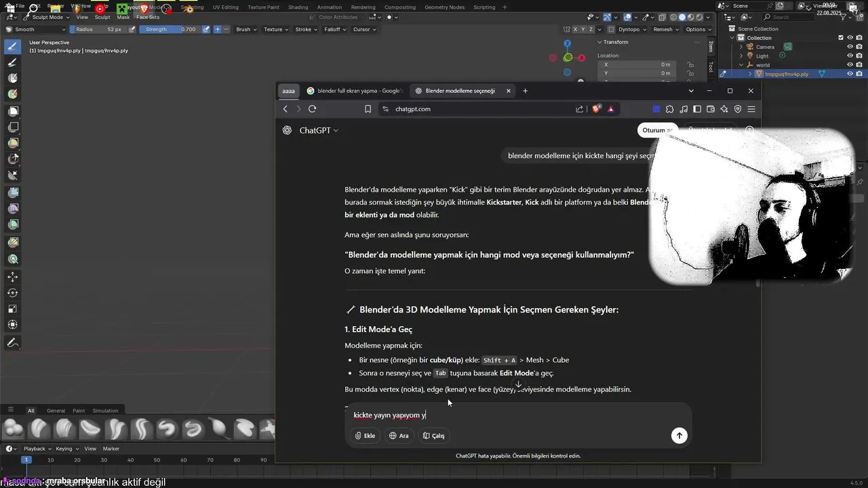This screenshot has height=488, width=868.
Task: Toggle radius pressure sensitivity icon
Action: 132,29
